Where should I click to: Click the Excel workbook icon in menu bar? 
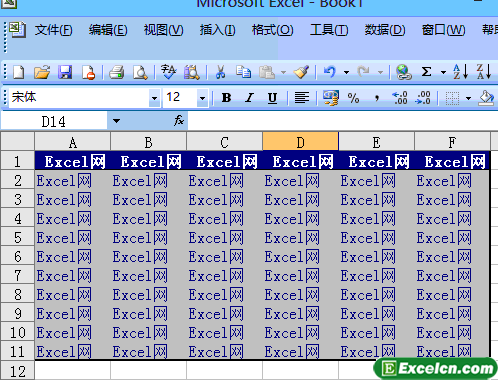coord(17,29)
